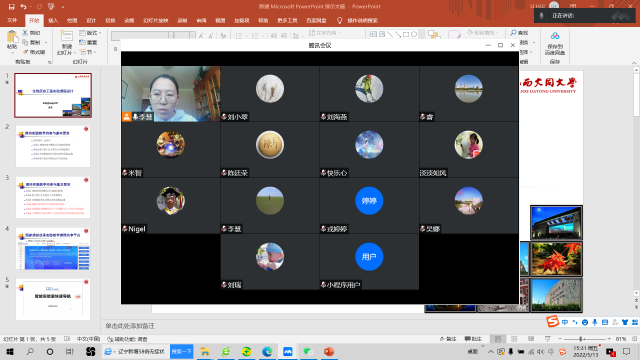Click the Reset slide (重置) button
The image size is (640, 360).
coord(89,42)
